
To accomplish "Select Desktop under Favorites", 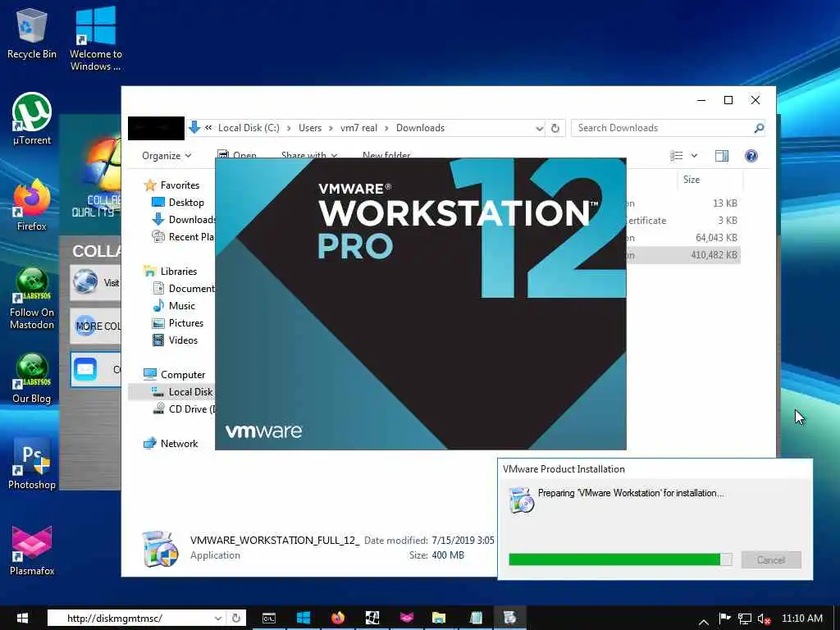I will (178, 203).
